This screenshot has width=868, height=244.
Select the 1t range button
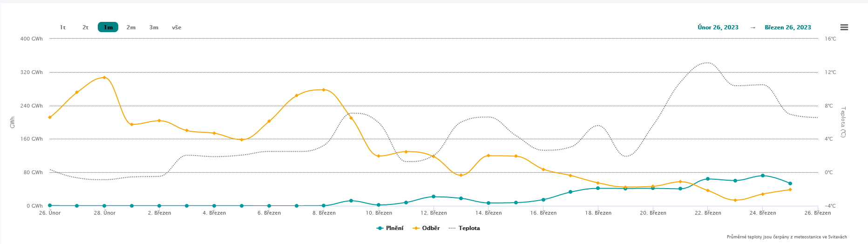(x=63, y=27)
